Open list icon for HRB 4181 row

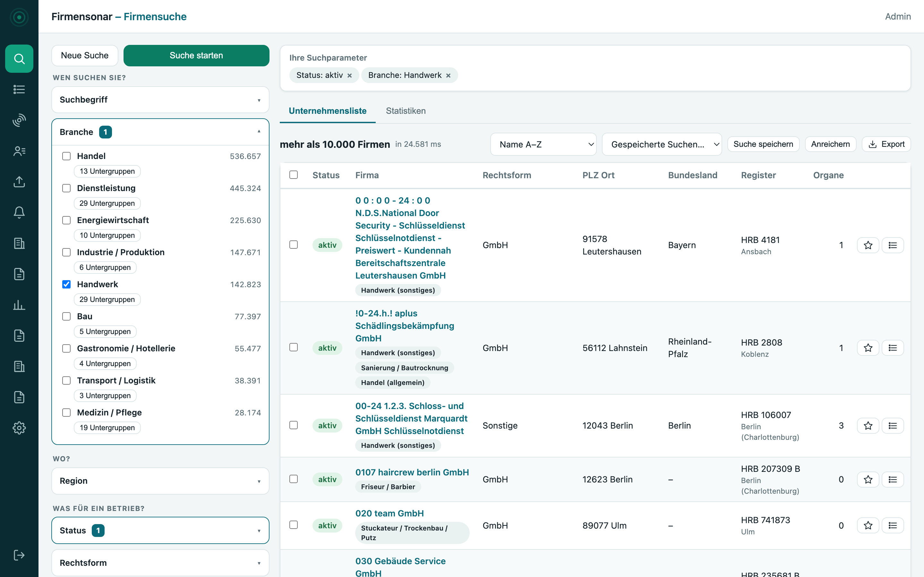tap(893, 245)
